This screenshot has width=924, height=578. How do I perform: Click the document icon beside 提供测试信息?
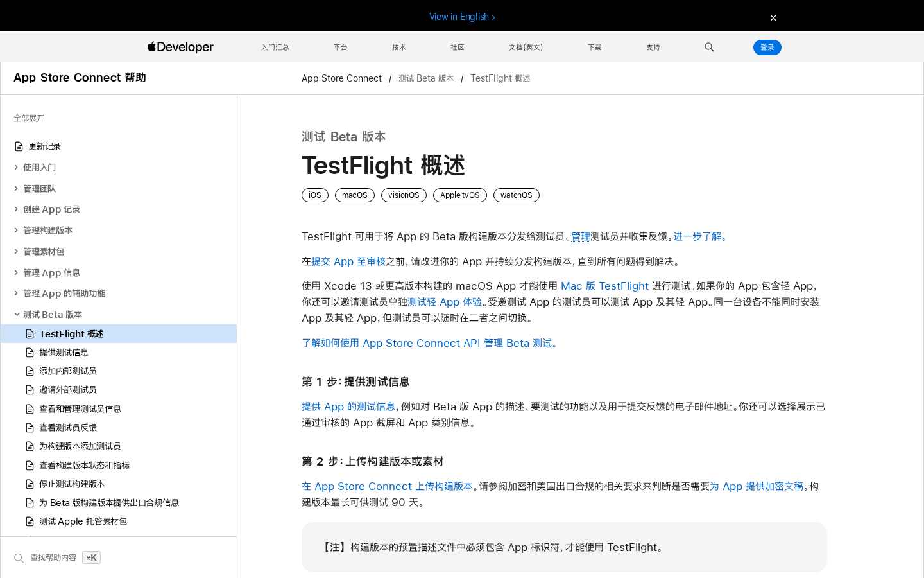click(x=30, y=353)
